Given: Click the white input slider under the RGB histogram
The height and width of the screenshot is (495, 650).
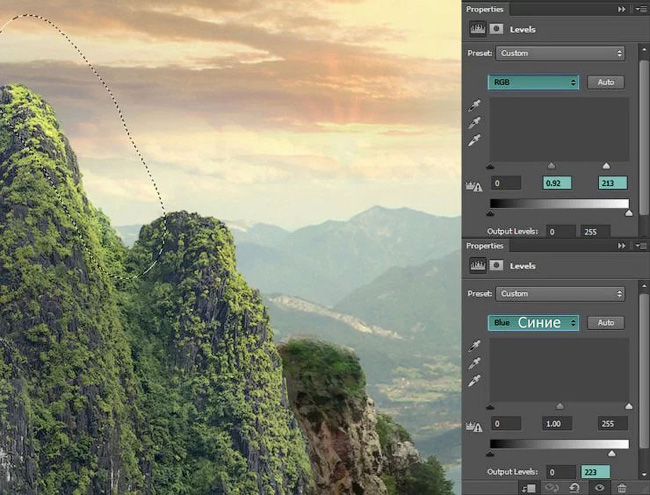Looking at the screenshot, I should pyautogui.click(x=606, y=166).
